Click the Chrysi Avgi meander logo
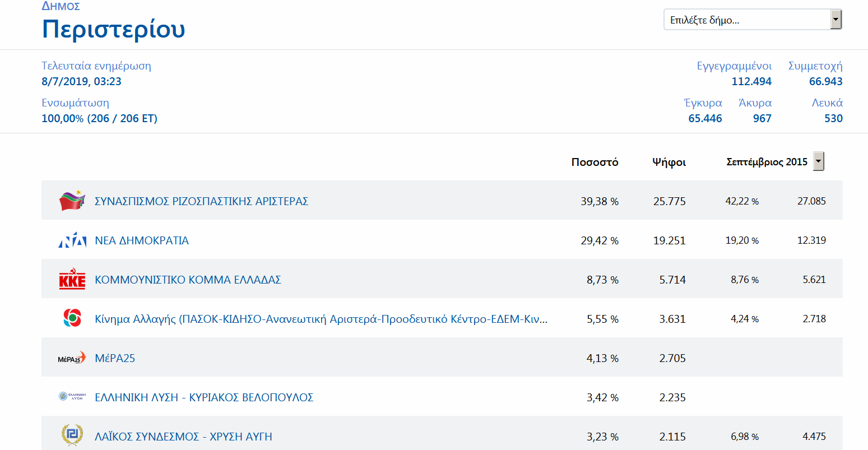Screen dimensions: 868x450 pyautogui.click(x=72, y=435)
